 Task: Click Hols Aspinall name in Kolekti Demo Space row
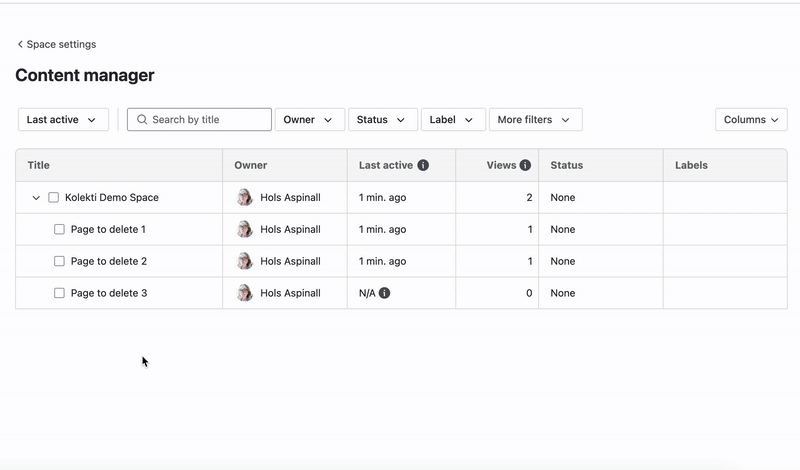[290, 197]
